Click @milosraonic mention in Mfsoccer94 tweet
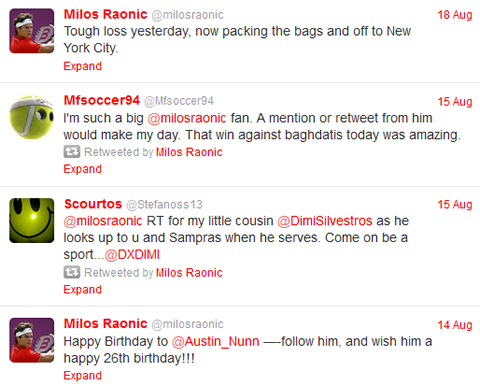 click(x=187, y=118)
